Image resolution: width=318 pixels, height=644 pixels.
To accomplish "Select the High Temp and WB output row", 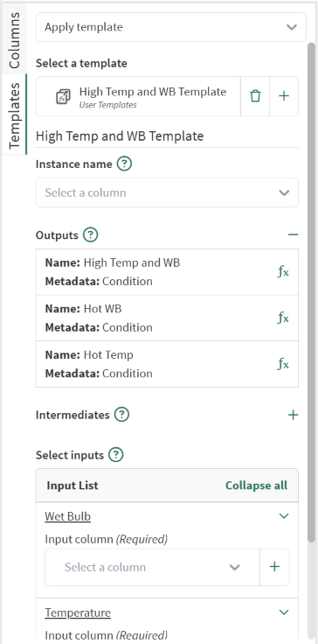I will pos(167,272).
